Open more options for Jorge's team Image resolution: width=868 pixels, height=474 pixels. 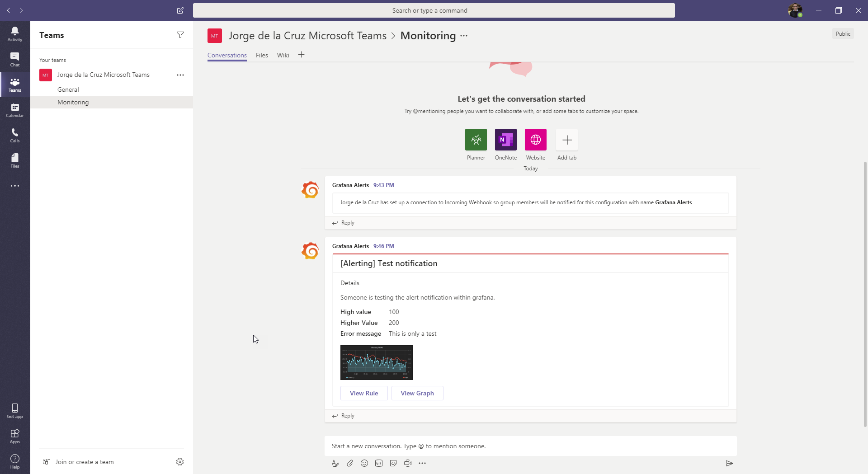pos(180,75)
